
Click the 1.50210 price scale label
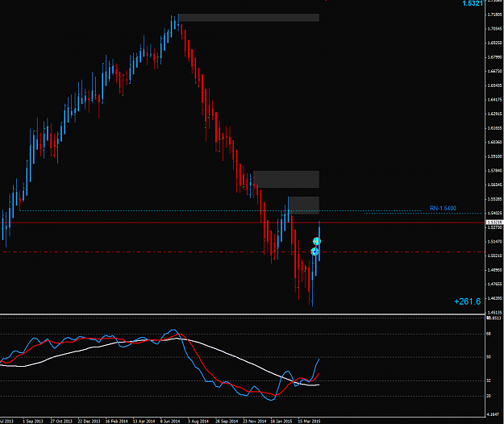(x=494, y=256)
